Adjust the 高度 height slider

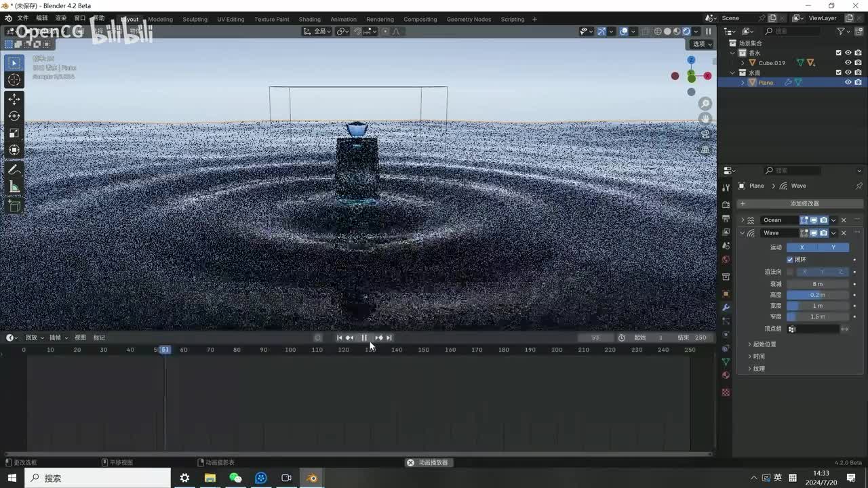[x=818, y=295]
